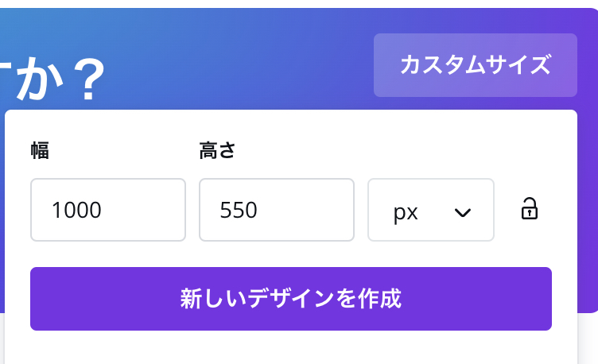The image size is (598, 364).
Task: Unlock the padlock beside the unit dropdown
Action: coord(529,209)
